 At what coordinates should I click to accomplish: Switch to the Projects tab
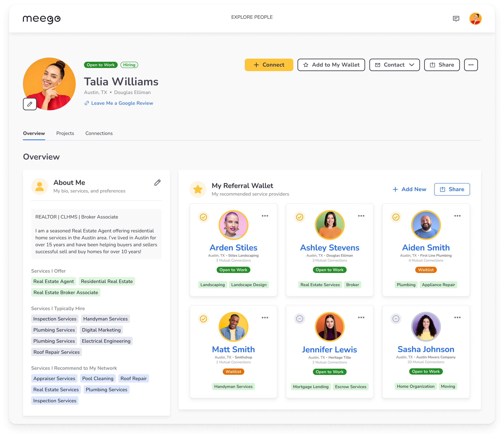[x=65, y=133]
